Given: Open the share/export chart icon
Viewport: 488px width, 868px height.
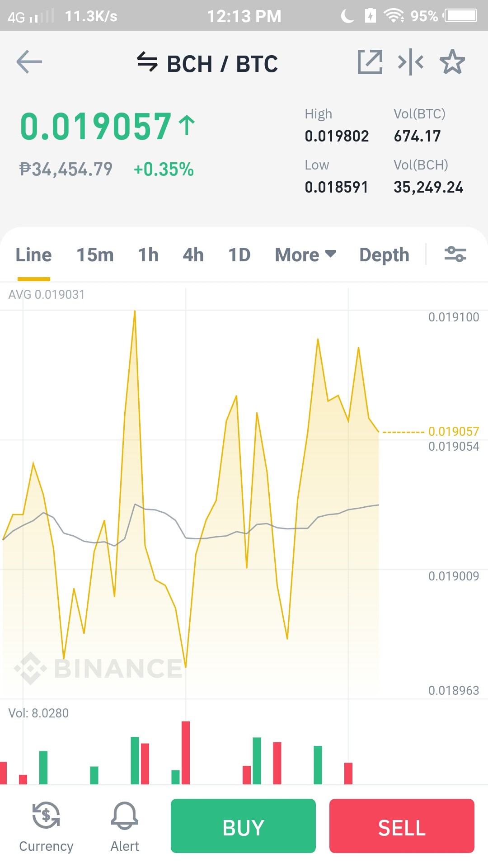Looking at the screenshot, I should [x=370, y=62].
